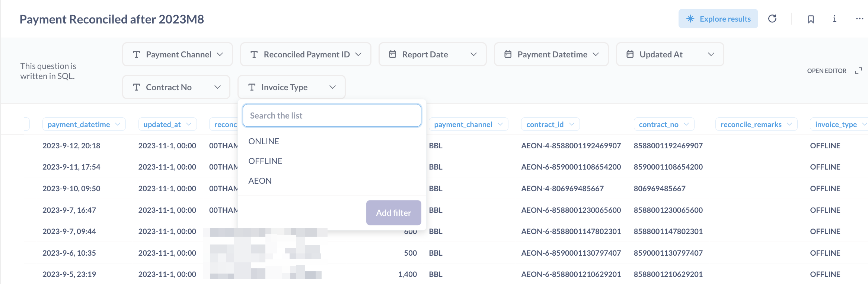Expand the Reconciled Payment ID filter
Image resolution: width=868 pixels, height=284 pixels.
[x=306, y=54]
